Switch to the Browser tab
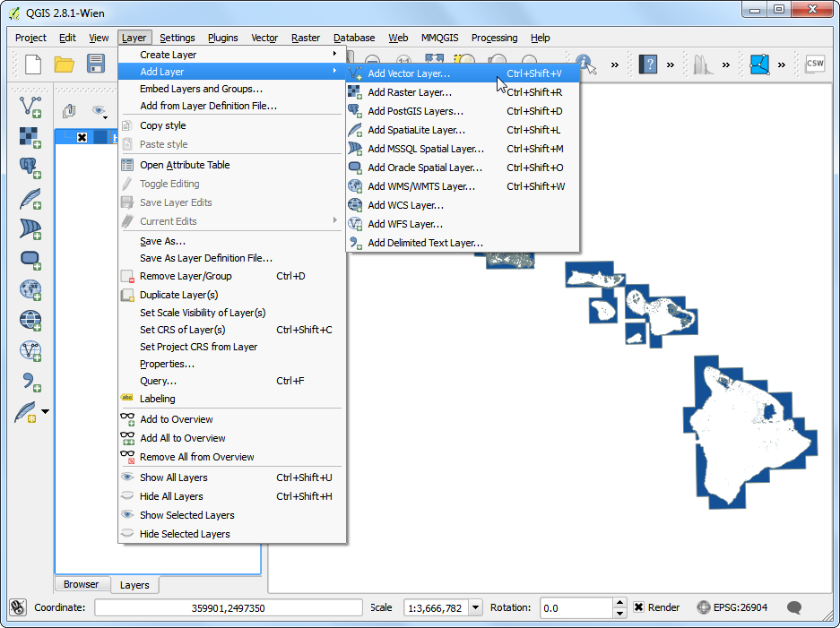 pos(82,584)
